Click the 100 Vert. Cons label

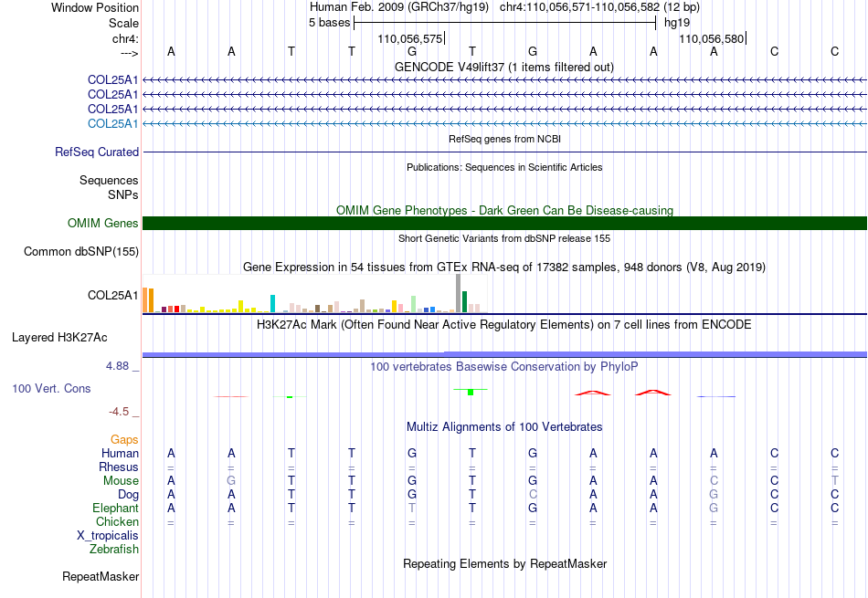(x=51, y=388)
